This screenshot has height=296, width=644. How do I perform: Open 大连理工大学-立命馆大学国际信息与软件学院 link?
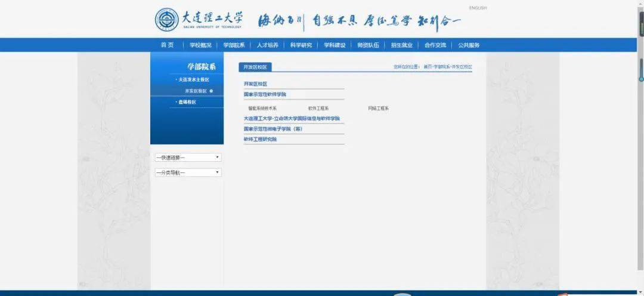pos(292,118)
